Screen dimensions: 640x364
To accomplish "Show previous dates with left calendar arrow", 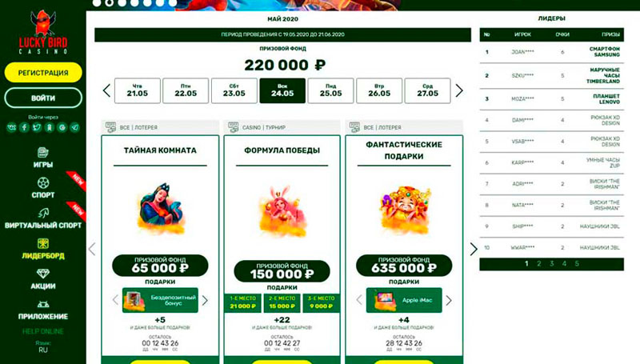I will (x=106, y=90).
